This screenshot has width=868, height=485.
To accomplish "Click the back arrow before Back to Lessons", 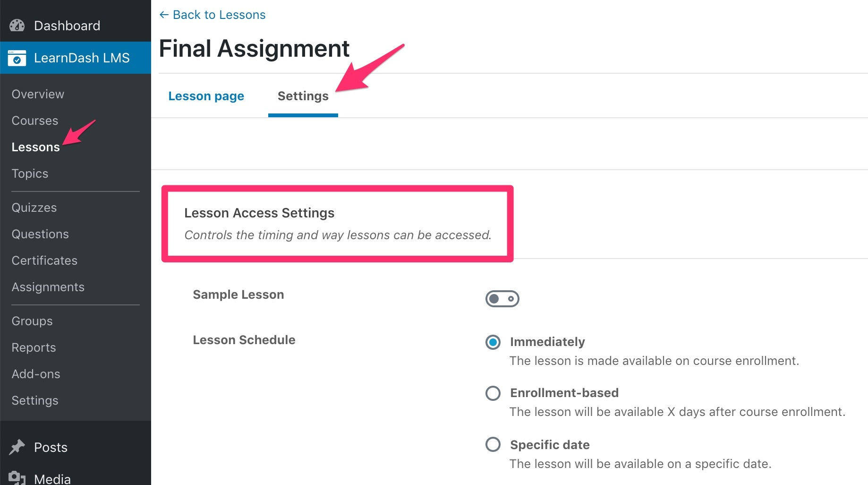I will pyautogui.click(x=164, y=15).
